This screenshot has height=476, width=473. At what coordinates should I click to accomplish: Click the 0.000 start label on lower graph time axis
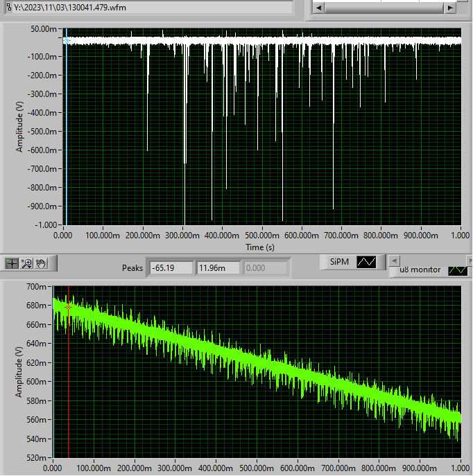(x=53, y=468)
